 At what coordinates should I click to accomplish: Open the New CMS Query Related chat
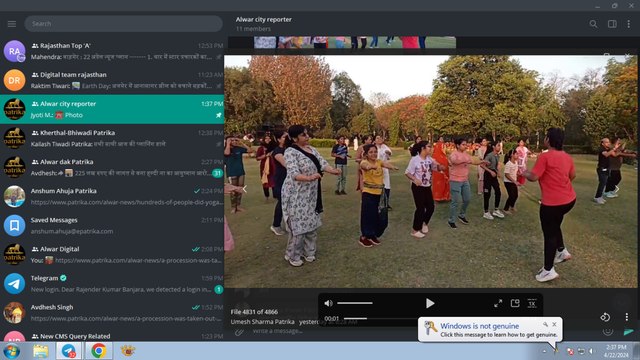(112, 335)
